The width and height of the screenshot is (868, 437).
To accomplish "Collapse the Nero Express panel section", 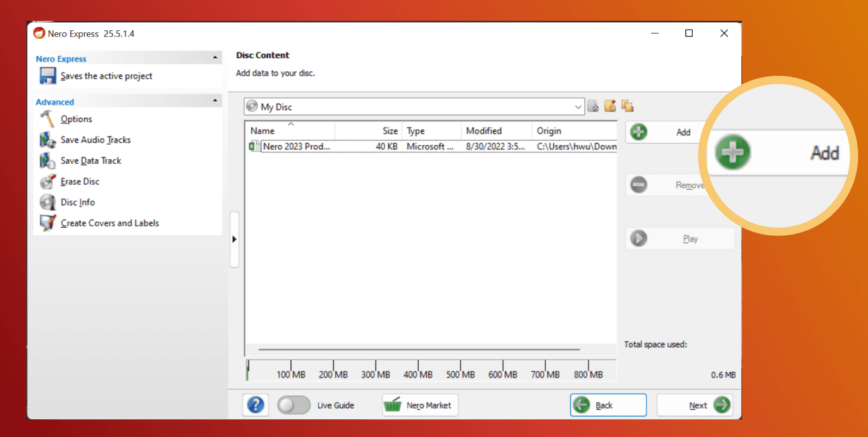I will coord(215,58).
